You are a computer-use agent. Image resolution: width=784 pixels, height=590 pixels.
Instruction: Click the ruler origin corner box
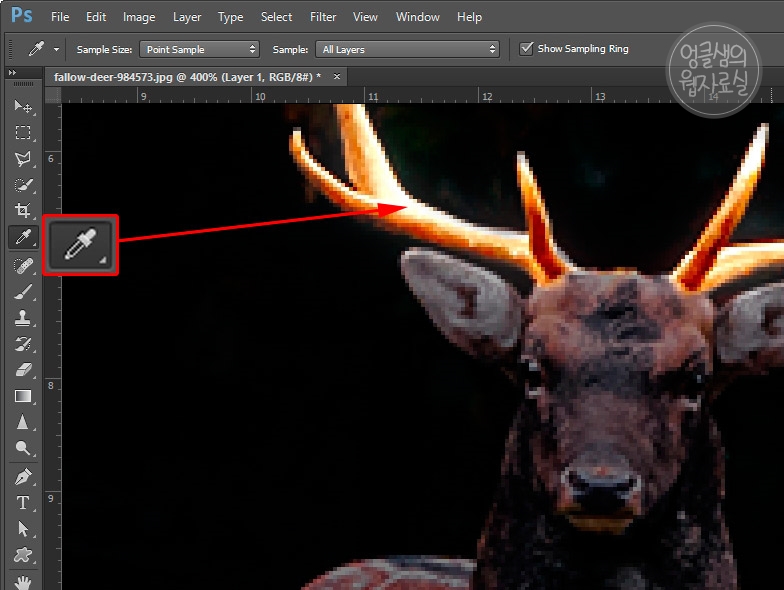click(53, 95)
